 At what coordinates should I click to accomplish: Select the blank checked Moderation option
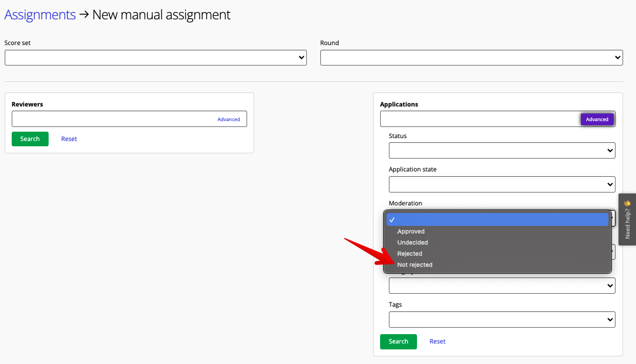497,219
